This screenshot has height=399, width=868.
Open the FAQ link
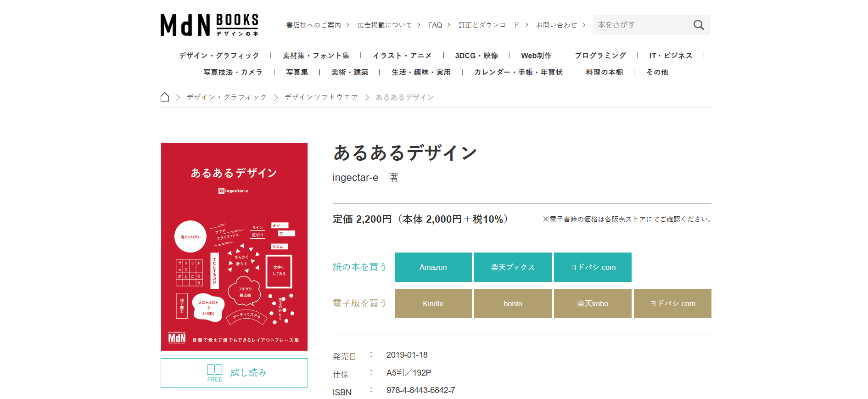(x=435, y=25)
